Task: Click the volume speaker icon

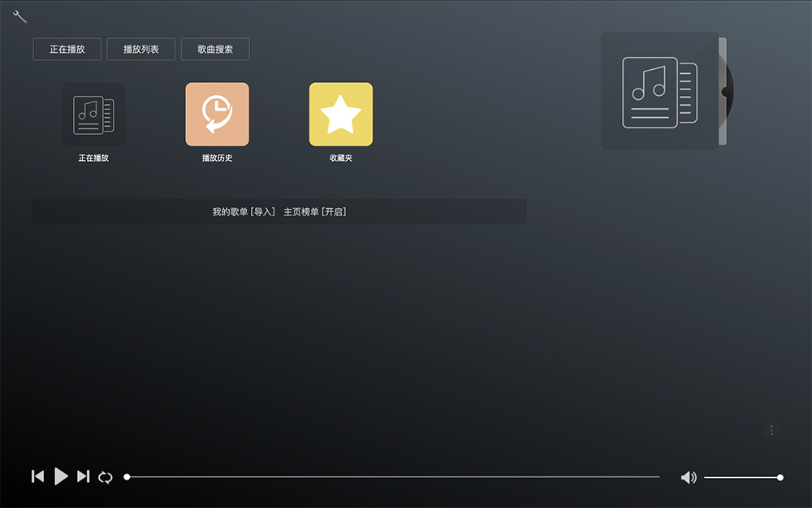Action: pyautogui.click(x=689, y=477)
